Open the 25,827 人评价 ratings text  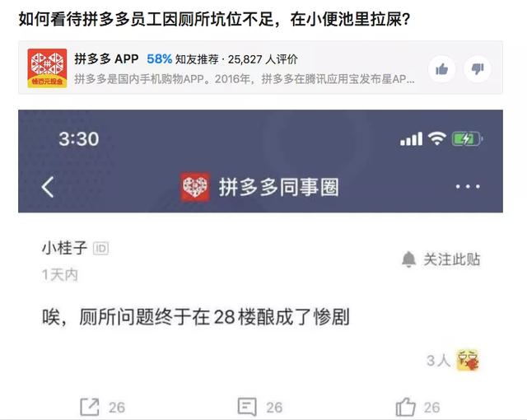tap(263, 59)
